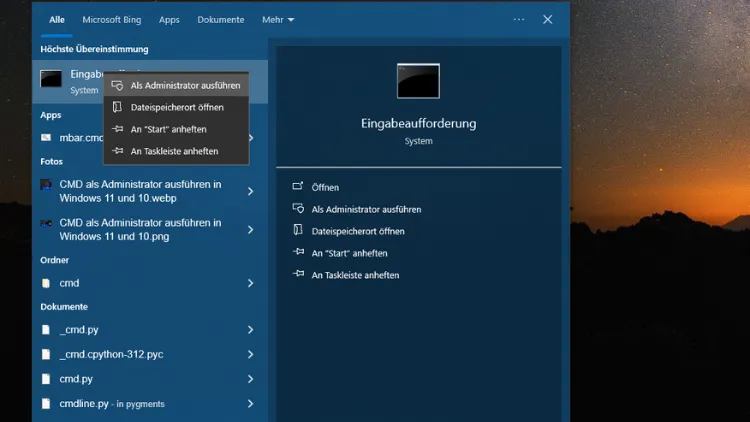Choose Dateispeicherort öffnen in context menu
750x422 pixels.
176,107
